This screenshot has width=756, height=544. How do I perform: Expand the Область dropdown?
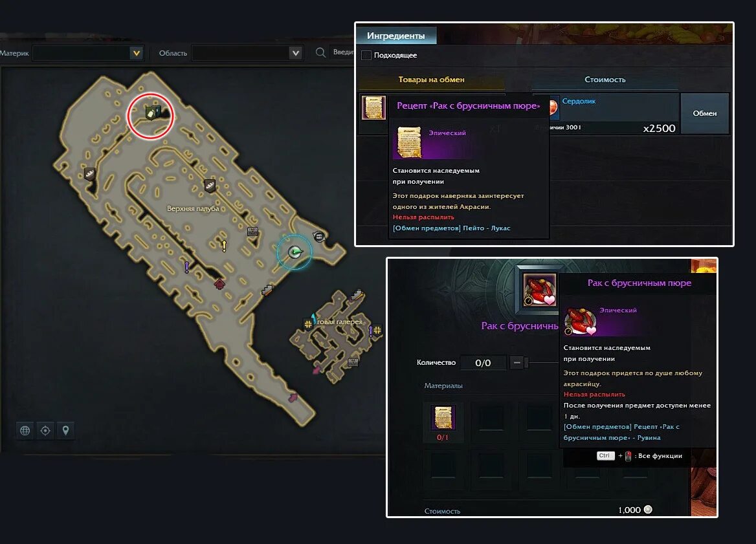[x=296, y=53]
